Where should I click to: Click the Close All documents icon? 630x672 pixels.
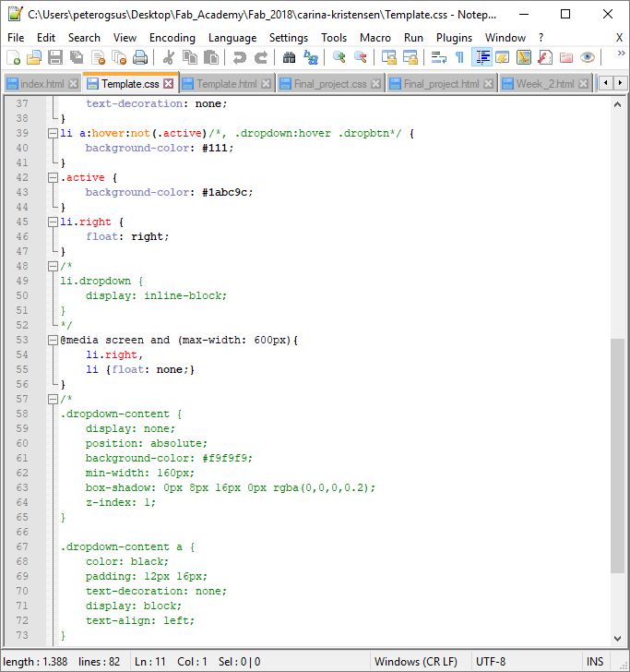[119, 57]
